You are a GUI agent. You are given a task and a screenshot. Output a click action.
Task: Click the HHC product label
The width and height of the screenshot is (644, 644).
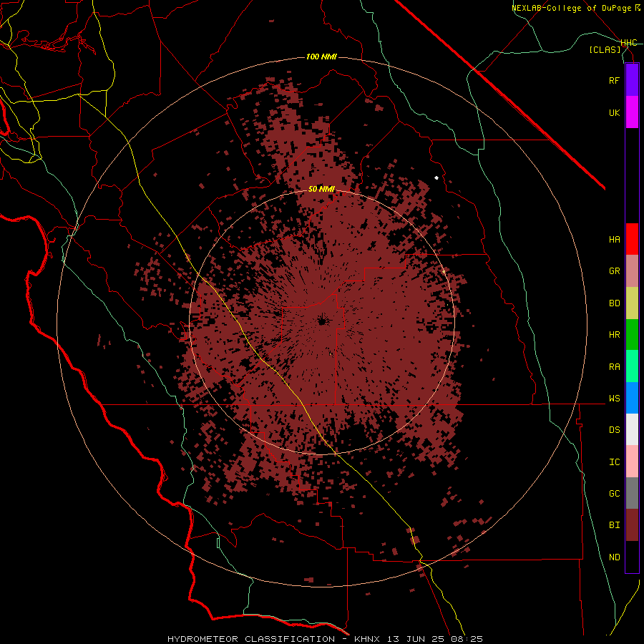tap(629, 43)
